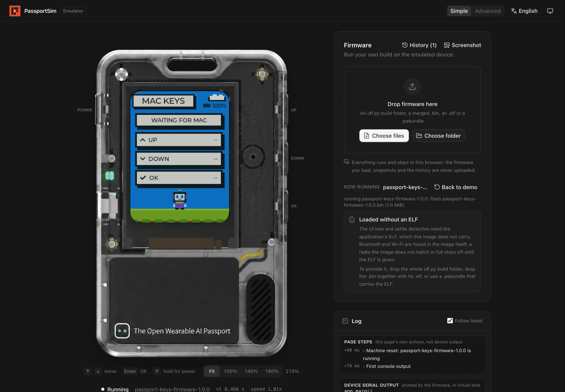Click the Drop firmware here zone text
The image size is (565, 392).
point(412,104)
